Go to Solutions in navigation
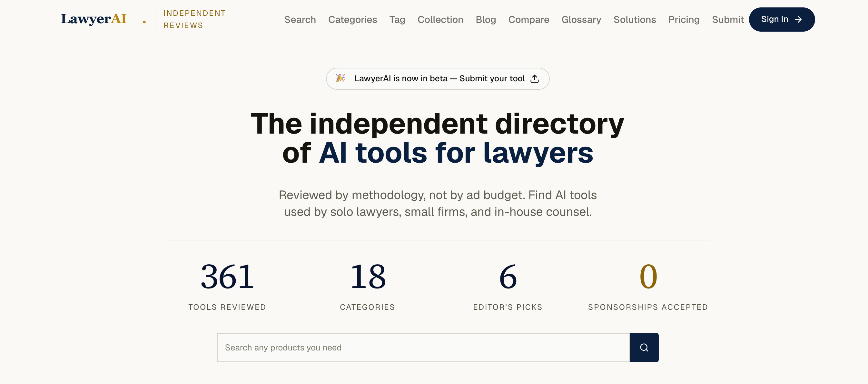Screen dimensions: 868x384 click(x=635, y=20)
